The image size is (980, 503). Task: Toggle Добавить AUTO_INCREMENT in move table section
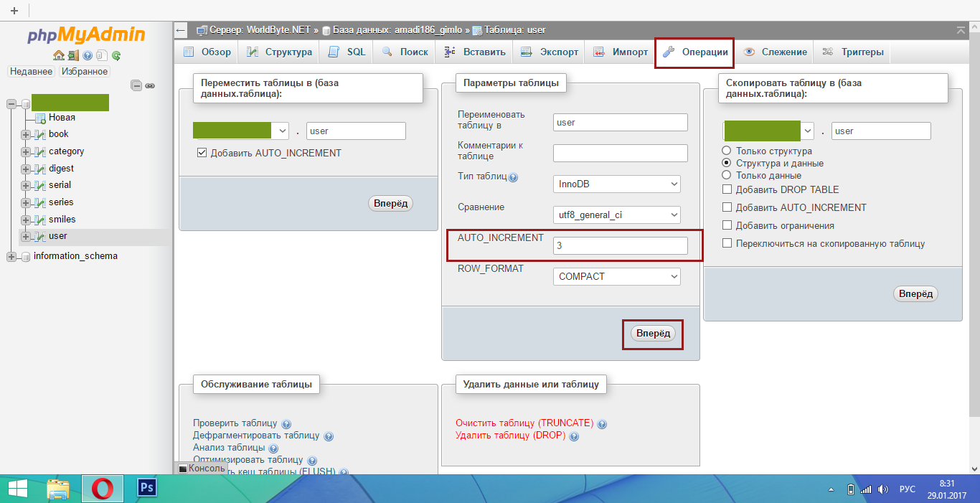(202, 153)
